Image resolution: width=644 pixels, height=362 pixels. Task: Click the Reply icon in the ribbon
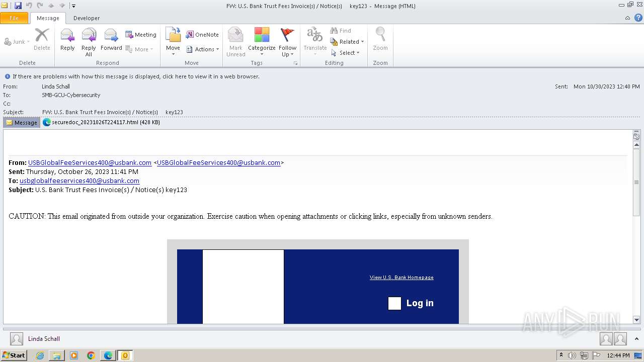pos(67,40)
